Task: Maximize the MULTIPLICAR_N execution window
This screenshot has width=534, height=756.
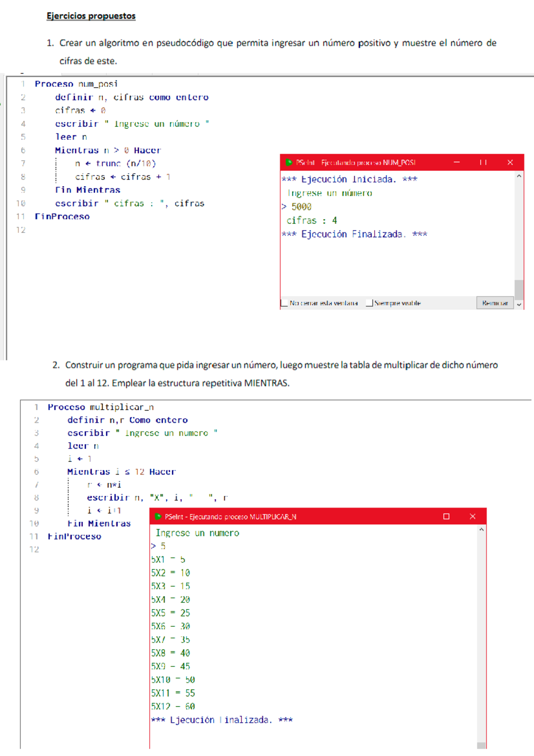Action: (446, 516)
